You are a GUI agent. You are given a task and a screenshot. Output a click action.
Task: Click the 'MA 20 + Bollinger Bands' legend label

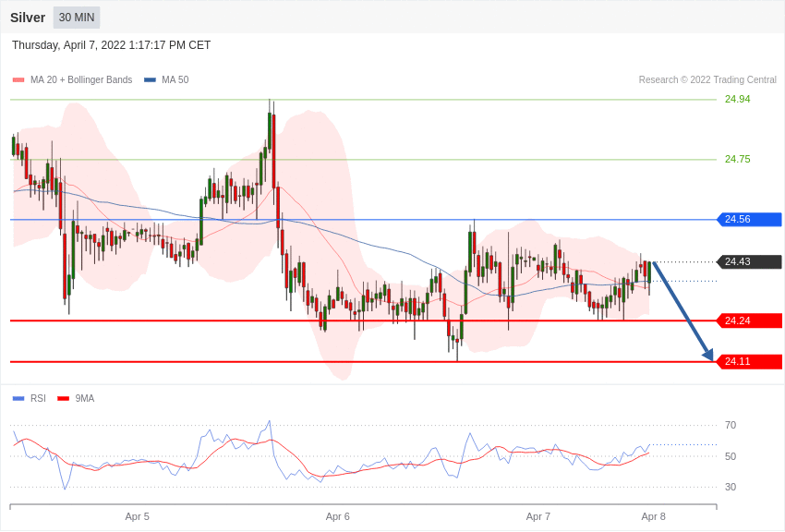81,79
